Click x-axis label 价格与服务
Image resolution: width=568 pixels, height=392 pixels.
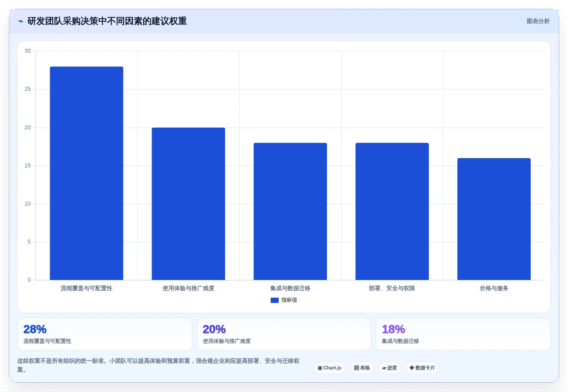point(494,288)
